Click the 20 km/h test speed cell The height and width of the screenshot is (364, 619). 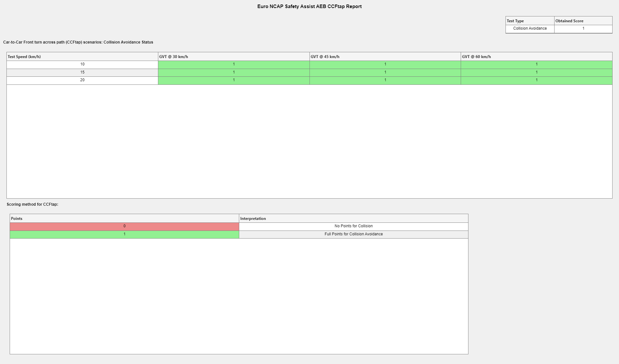[82, 80]
